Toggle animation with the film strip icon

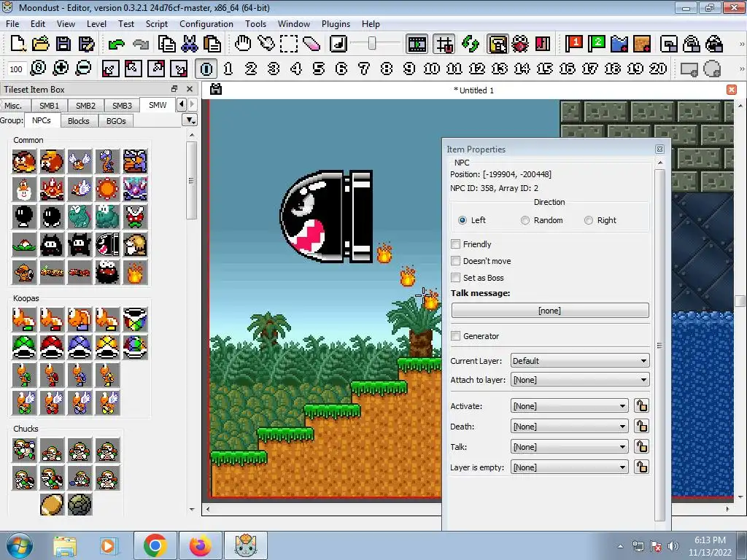click(417, 44)
